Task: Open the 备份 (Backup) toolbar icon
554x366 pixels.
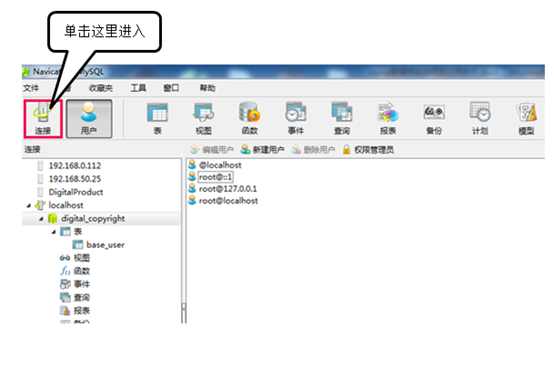Action: point(434,119)
